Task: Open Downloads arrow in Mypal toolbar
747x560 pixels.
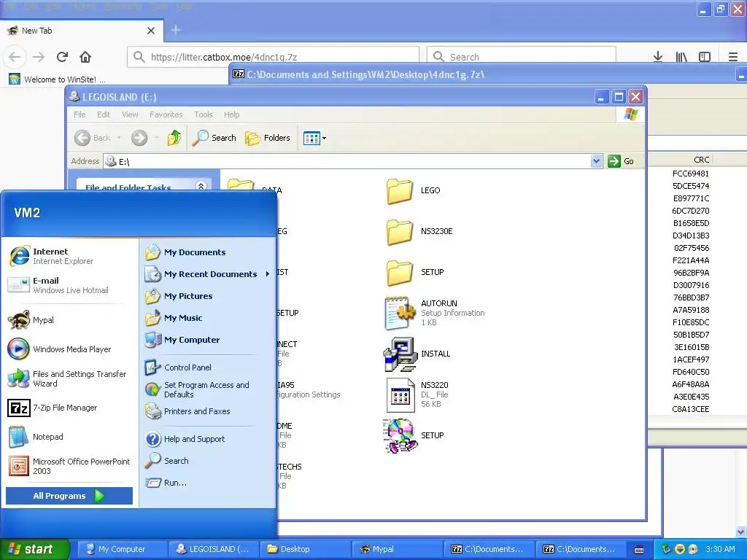Action: pyautogui.click(x=657, y=57)
